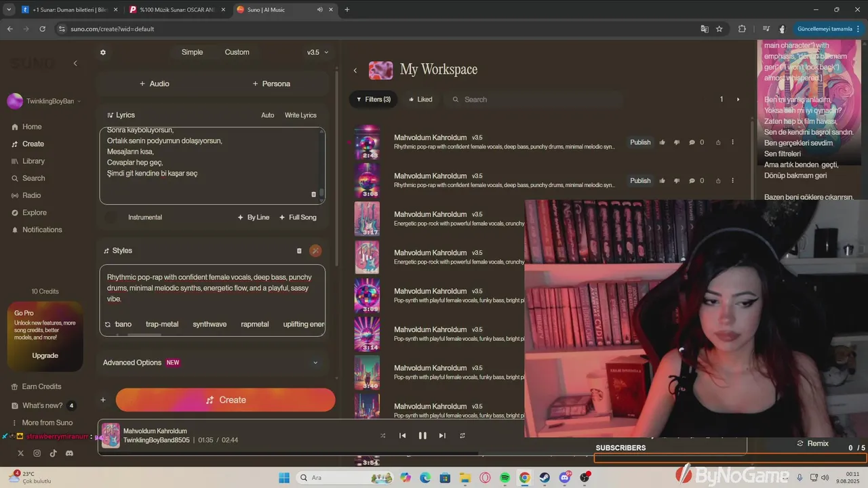This screenshot has height=488, width=868.
Task: Go to the previous track
Action: [403, 436]
